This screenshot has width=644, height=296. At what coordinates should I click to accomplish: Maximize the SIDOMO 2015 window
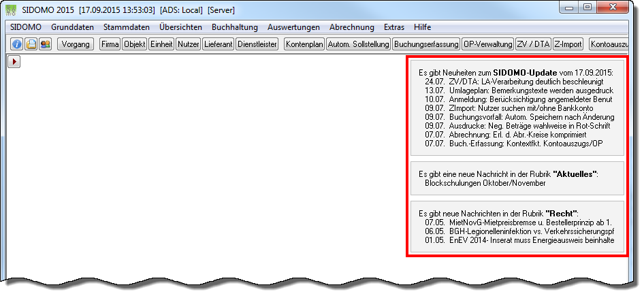point(587,7)
